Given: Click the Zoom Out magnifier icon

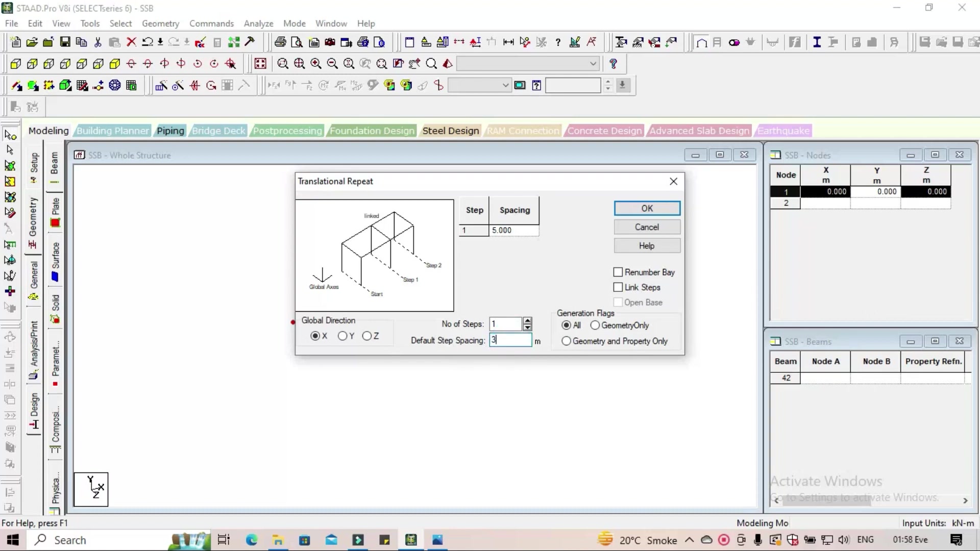Looking at the screenshot, I should (x=332, y=64).
